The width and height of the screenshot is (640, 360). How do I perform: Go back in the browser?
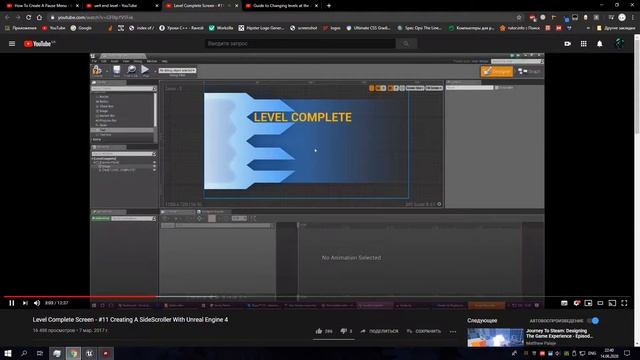(x=7, y=17)
